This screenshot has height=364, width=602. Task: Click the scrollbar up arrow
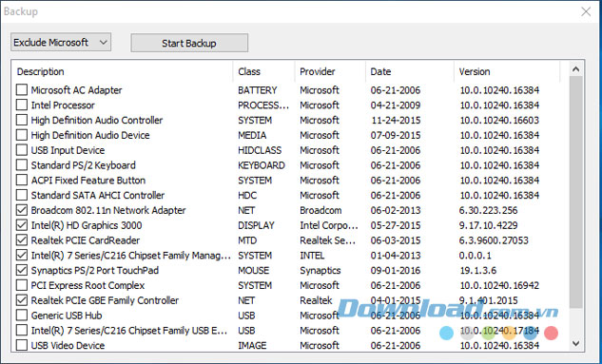coord(575,69)
